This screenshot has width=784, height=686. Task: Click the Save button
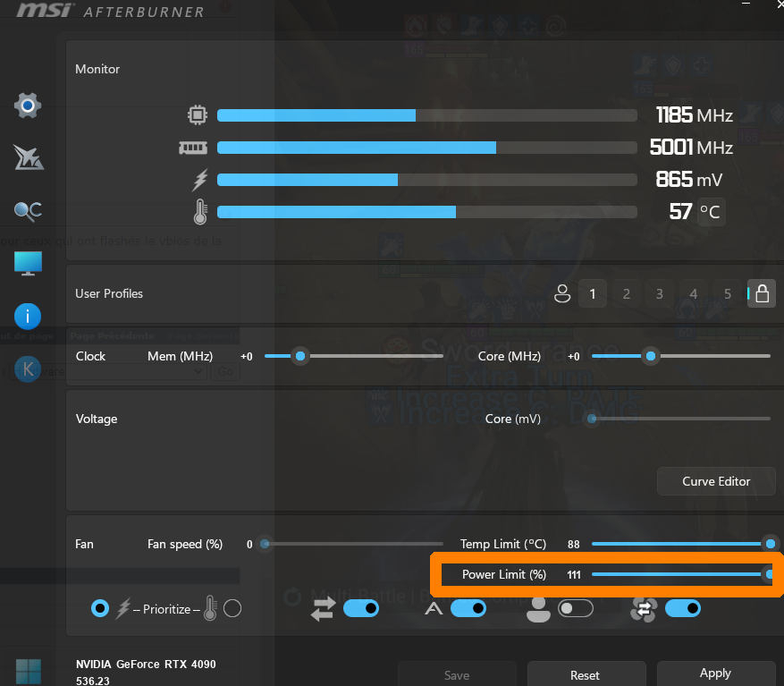(457, 674)
